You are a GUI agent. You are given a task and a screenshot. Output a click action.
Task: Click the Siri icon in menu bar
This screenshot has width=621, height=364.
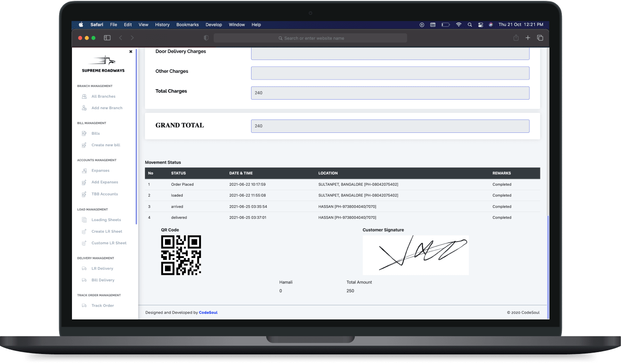click(491, 25)
